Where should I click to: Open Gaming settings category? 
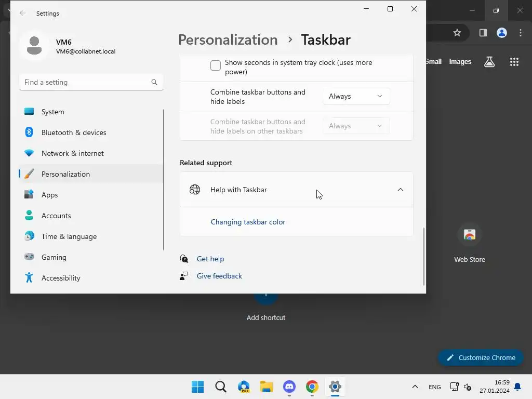pos(91,257)
